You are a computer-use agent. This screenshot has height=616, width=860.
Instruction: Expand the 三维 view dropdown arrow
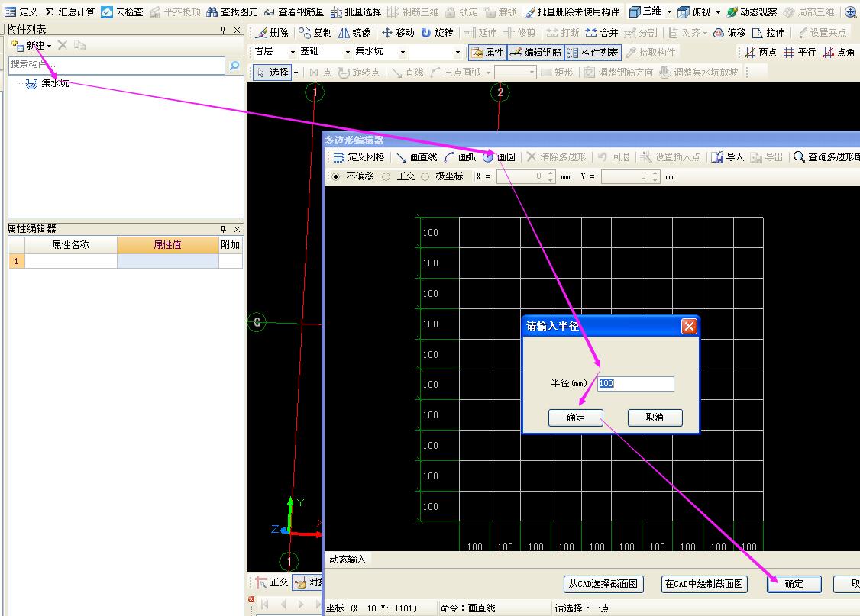coord(669,11)
